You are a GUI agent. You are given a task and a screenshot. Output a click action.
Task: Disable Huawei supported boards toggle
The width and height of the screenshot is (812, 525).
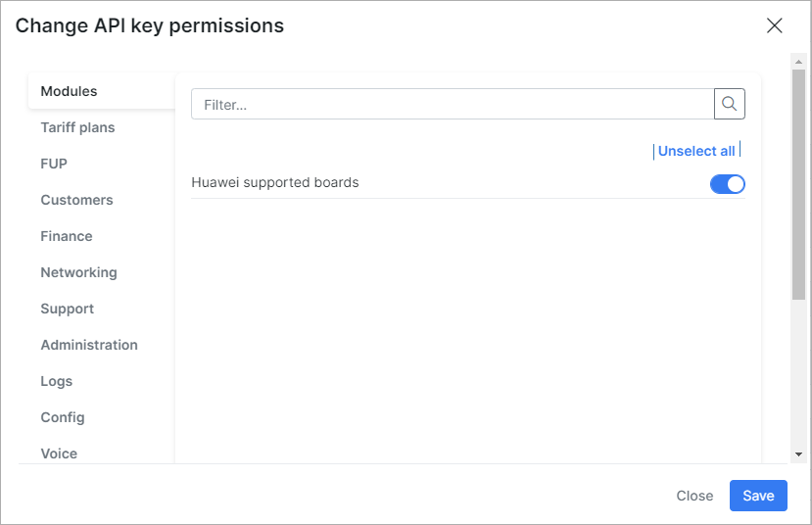pyautogui.click(x=727, y=184)
